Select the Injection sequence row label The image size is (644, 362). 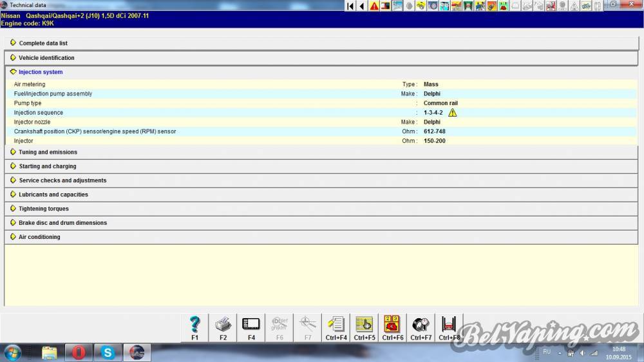point(39,113)
